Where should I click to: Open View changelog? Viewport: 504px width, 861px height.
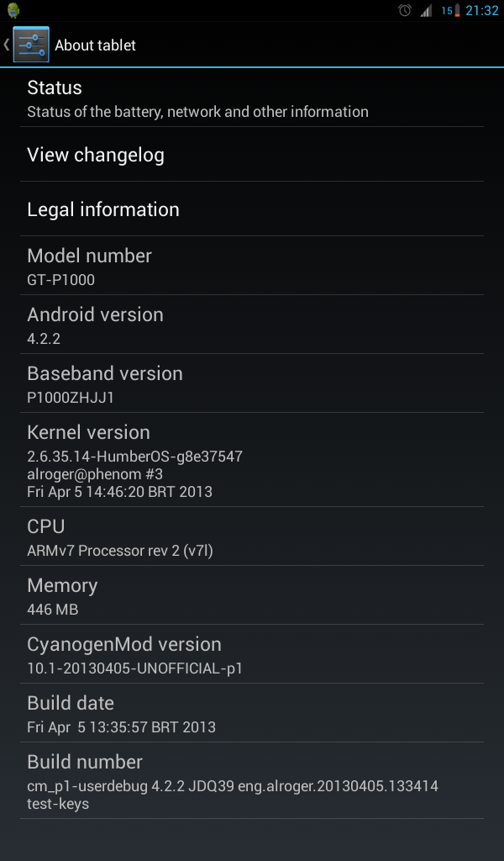[x=252, y=155]
